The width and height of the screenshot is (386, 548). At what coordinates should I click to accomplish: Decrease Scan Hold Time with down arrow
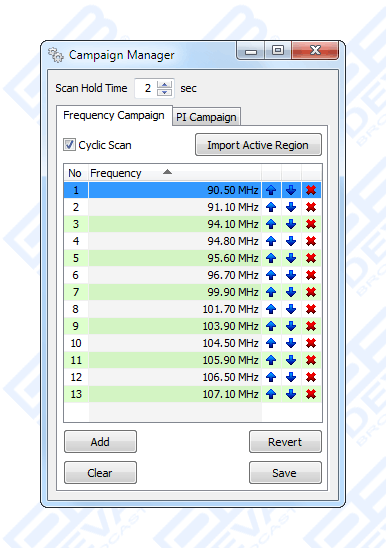164,92
